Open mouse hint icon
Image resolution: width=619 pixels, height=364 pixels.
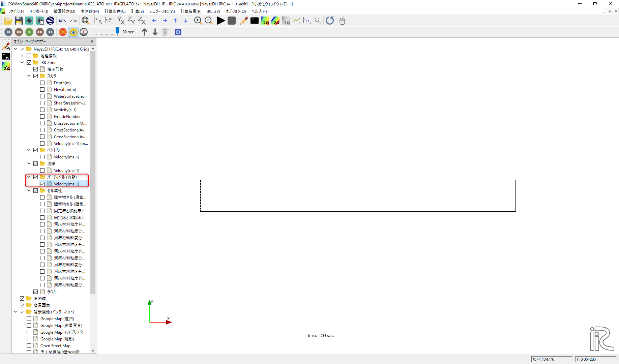342,21
